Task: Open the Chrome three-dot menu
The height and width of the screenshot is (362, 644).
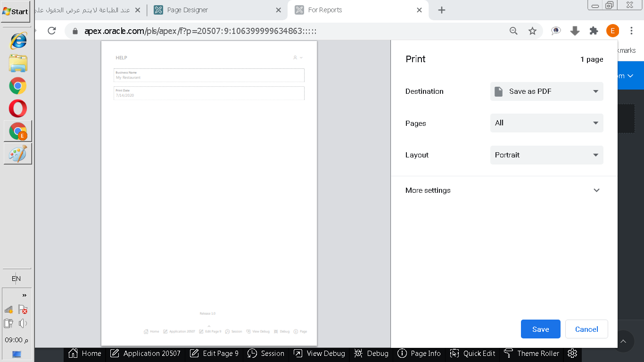Action: [x=631, y=31]
